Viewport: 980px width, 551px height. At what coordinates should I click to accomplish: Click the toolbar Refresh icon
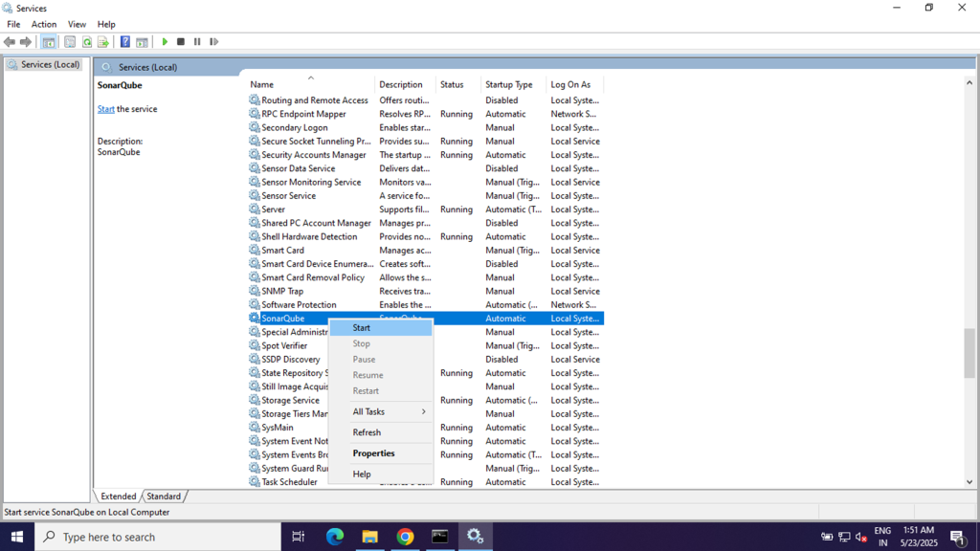coord(87,42)
